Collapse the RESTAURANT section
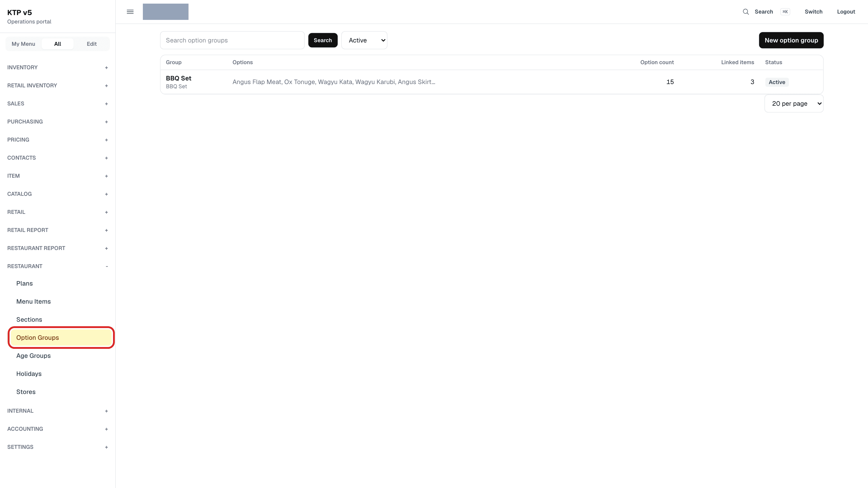 (x=58, y=266)
